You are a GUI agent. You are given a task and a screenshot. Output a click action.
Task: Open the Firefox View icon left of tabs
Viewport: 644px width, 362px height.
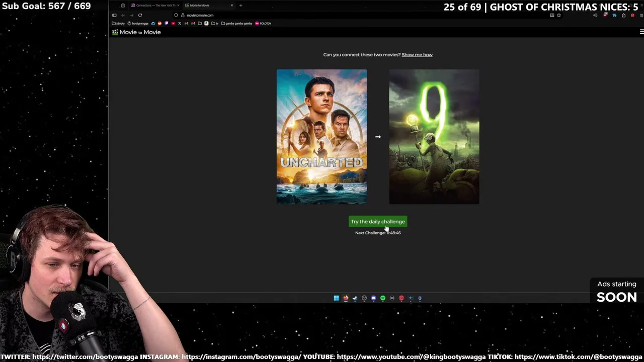[x=123, y=6]
